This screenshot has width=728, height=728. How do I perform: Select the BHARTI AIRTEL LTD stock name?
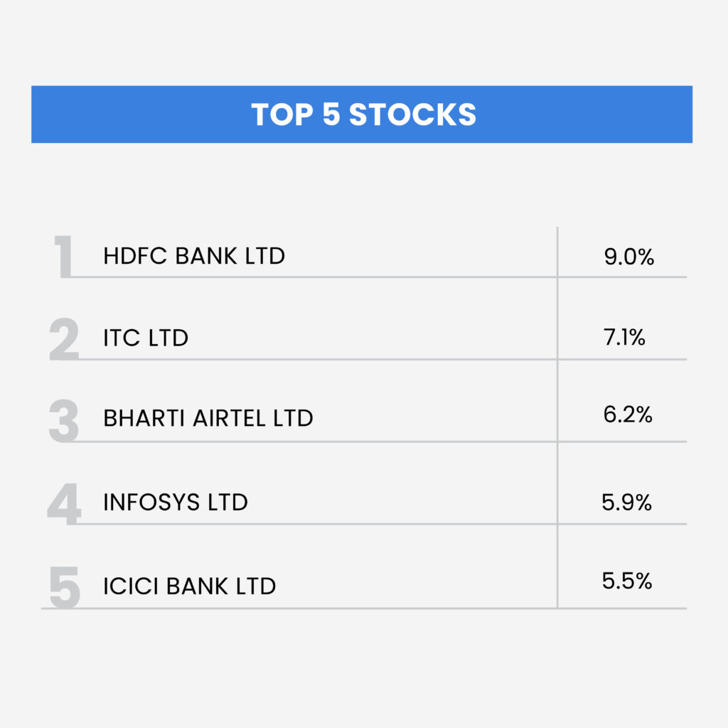tap(208, 418)
